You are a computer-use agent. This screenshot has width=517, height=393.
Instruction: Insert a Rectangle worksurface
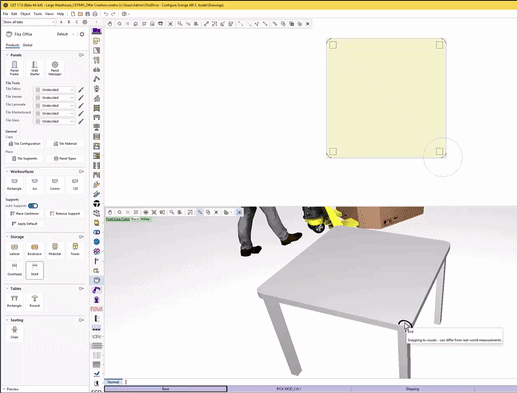14,184
